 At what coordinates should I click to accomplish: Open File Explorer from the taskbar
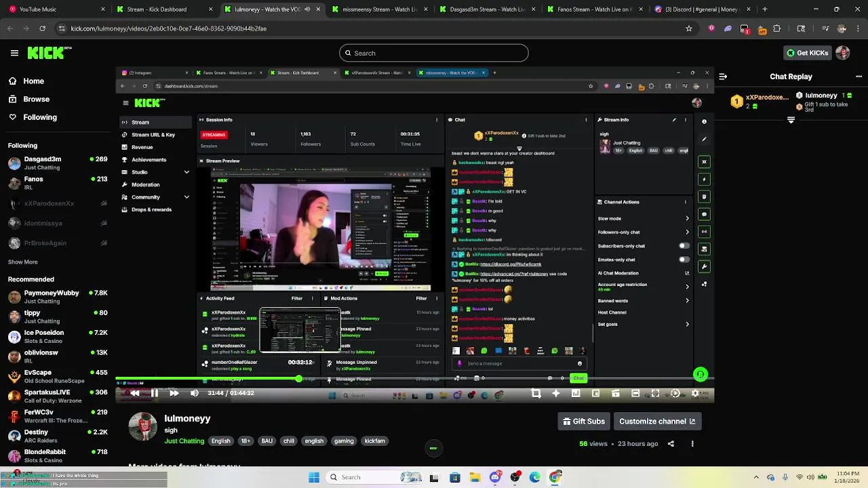click(x=475, y=477)
